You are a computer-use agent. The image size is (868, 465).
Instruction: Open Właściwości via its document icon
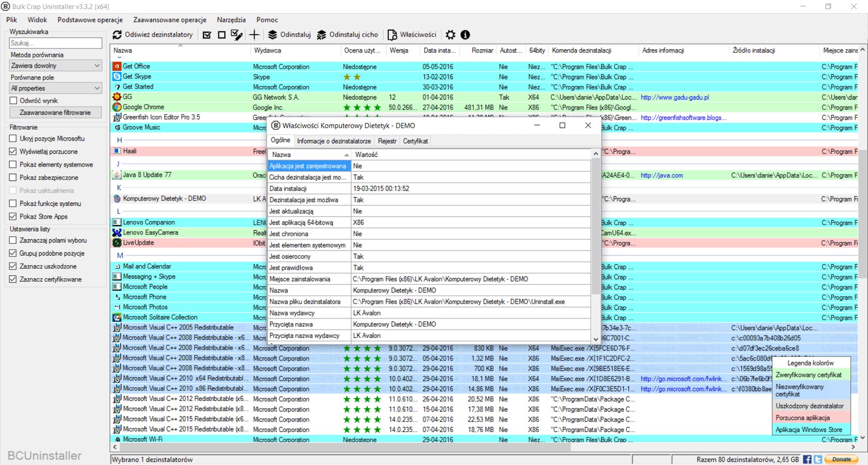coord(392,35)
